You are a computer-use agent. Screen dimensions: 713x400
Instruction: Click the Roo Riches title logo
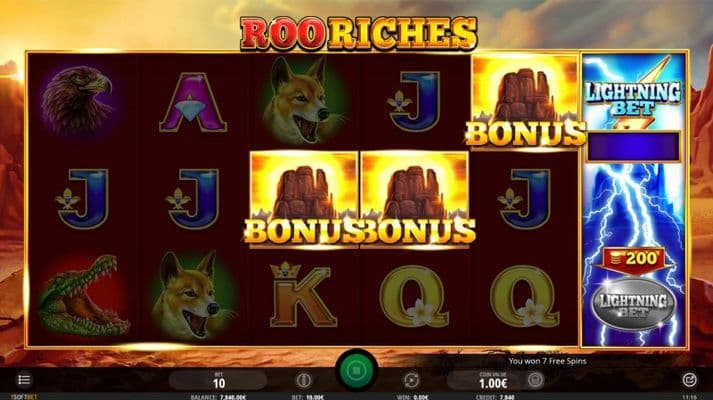click(x=358, y=33)
